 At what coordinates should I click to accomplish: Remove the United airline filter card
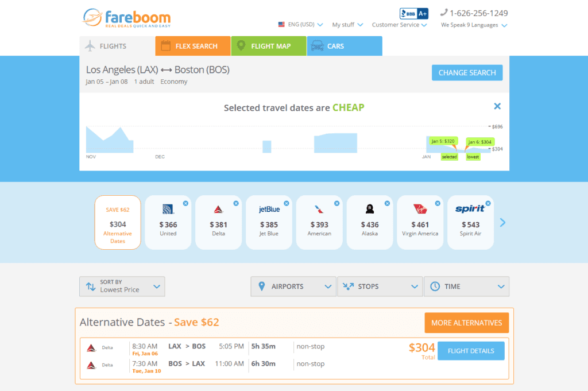tap(185, 203)
